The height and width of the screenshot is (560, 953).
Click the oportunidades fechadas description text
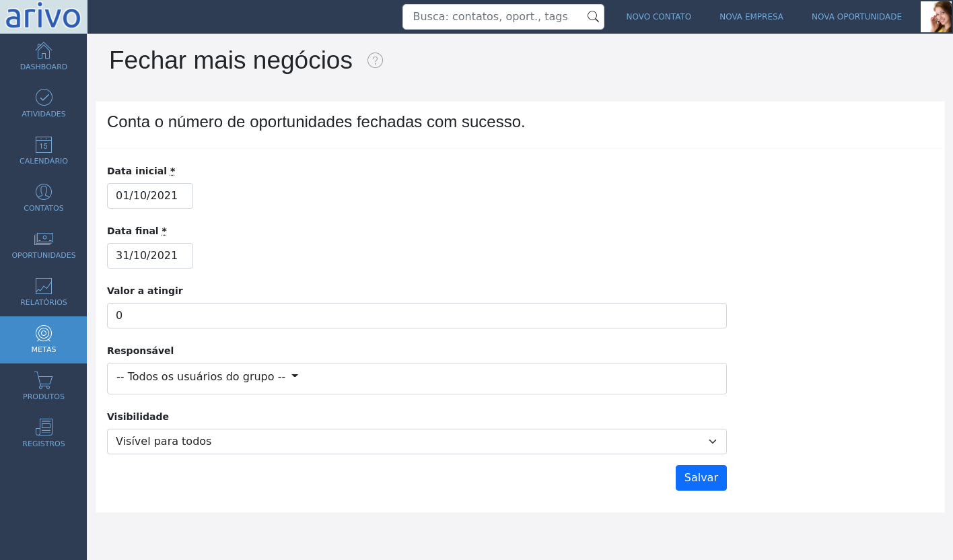[x=316, y=122]
